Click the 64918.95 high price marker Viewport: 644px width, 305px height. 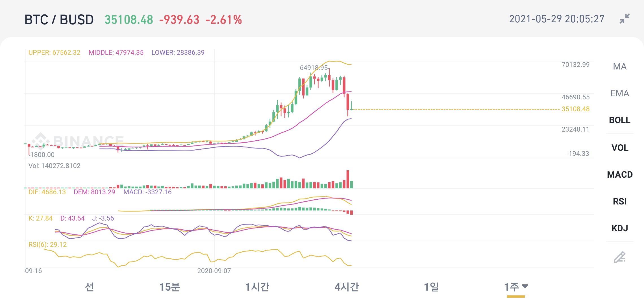(x=314, y=68)
